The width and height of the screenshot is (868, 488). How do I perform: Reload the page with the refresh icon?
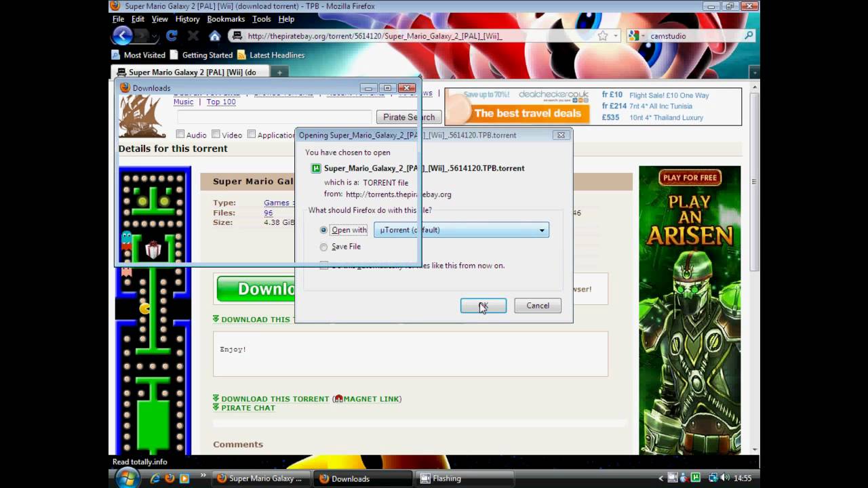tap(172, 36)
